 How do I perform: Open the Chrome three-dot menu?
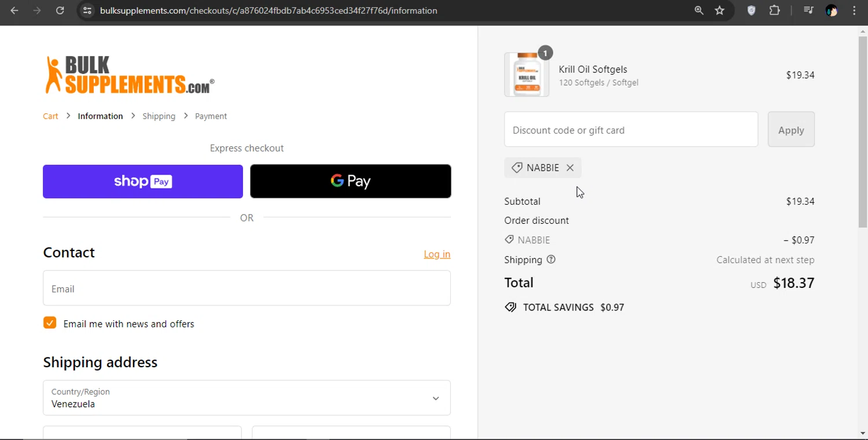click(854, 10)
